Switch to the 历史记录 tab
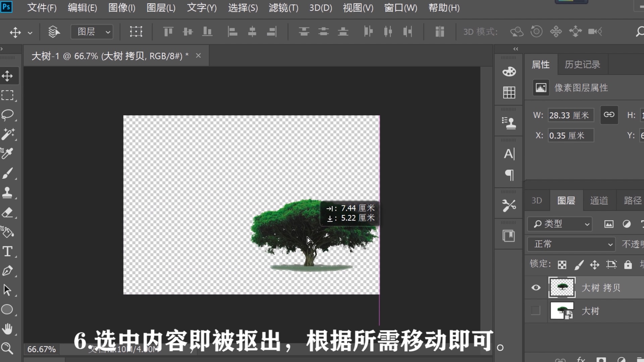Image resolution: width=644 pixels, height=362 pixels. [583, 64]
